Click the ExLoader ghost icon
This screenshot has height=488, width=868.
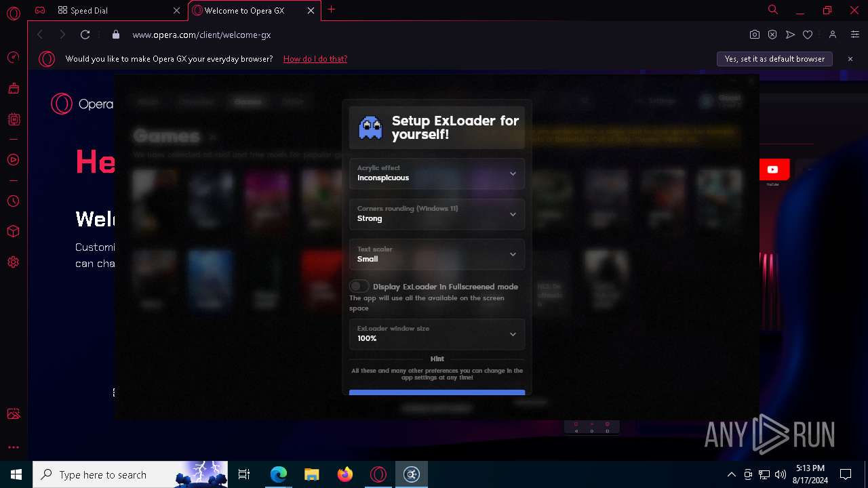(x=370, y=127)
